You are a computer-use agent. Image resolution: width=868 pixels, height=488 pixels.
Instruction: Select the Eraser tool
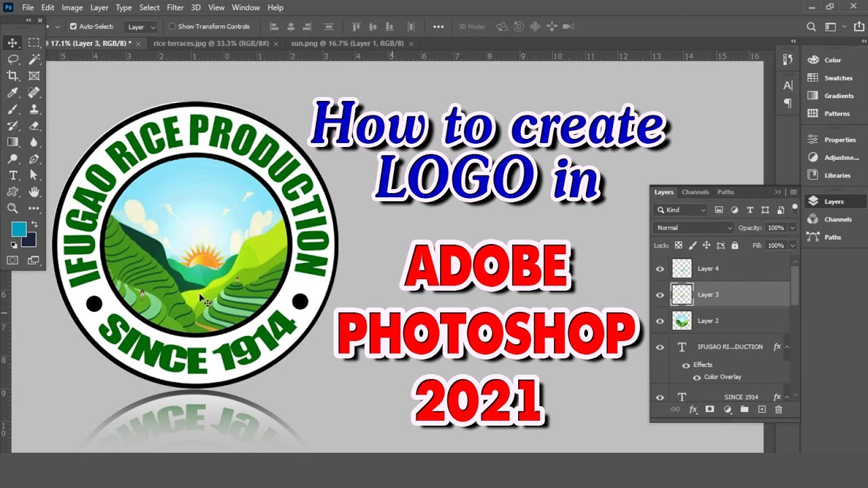[34, 125]
